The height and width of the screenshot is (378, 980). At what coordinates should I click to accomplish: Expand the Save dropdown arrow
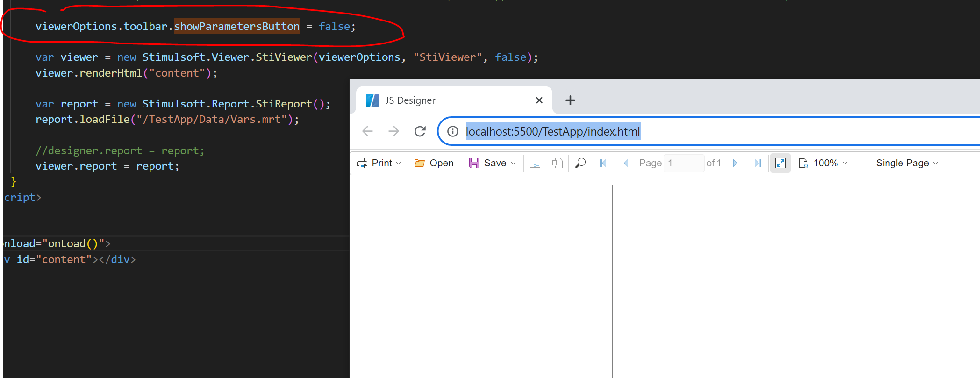tap(513, 163)
